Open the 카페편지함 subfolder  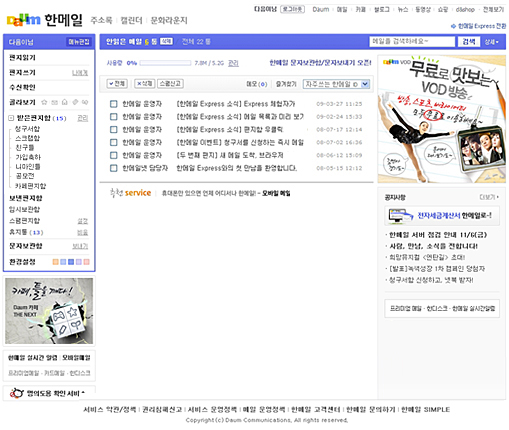point(31,186)
